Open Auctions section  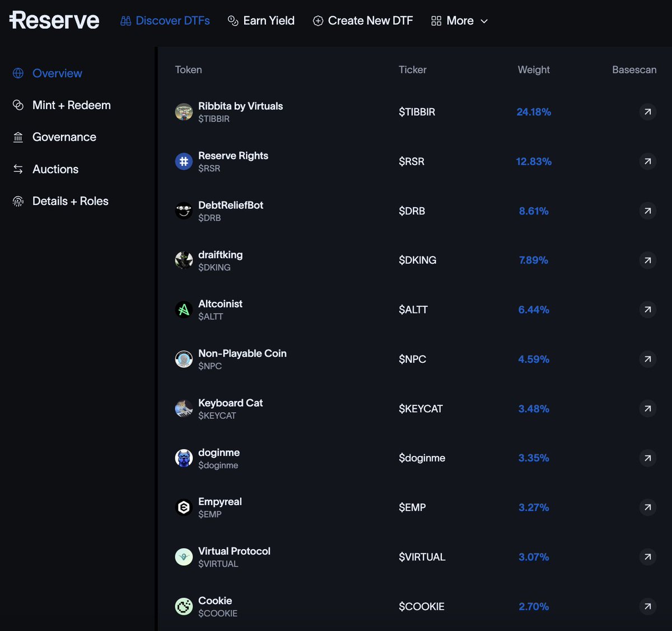click(45, 169)
